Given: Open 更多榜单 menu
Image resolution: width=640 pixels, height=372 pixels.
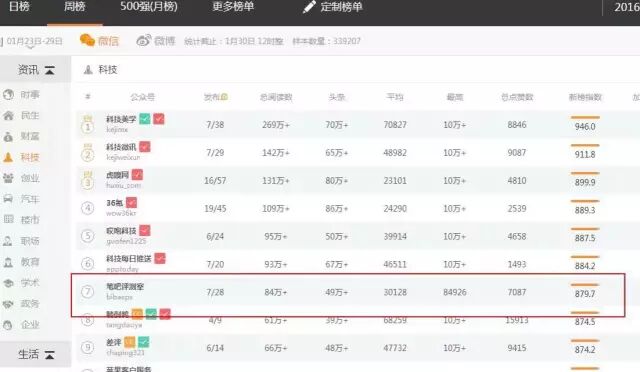Looking at the screenshot, I should (x=233, y=7).
